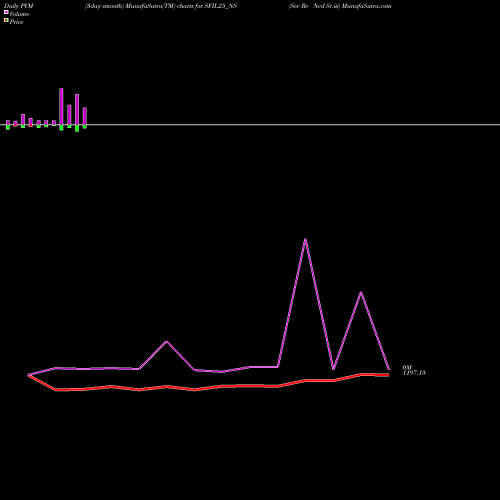Click the small middle peak of magenta line
This screenshot has width=500, height=500.
coord(167,341)
